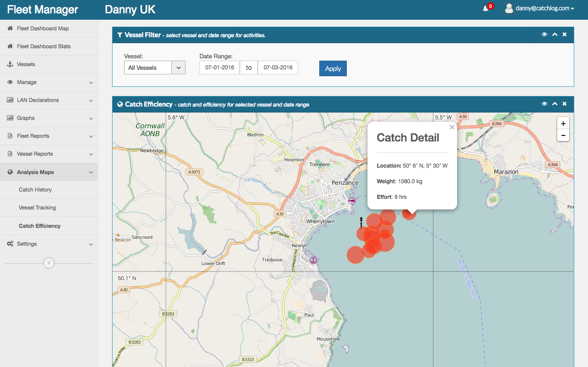Image resolution: width=588 pixels, height=367 pixels.
Task: Open the notifications bell icon
Action: point(486,8)
